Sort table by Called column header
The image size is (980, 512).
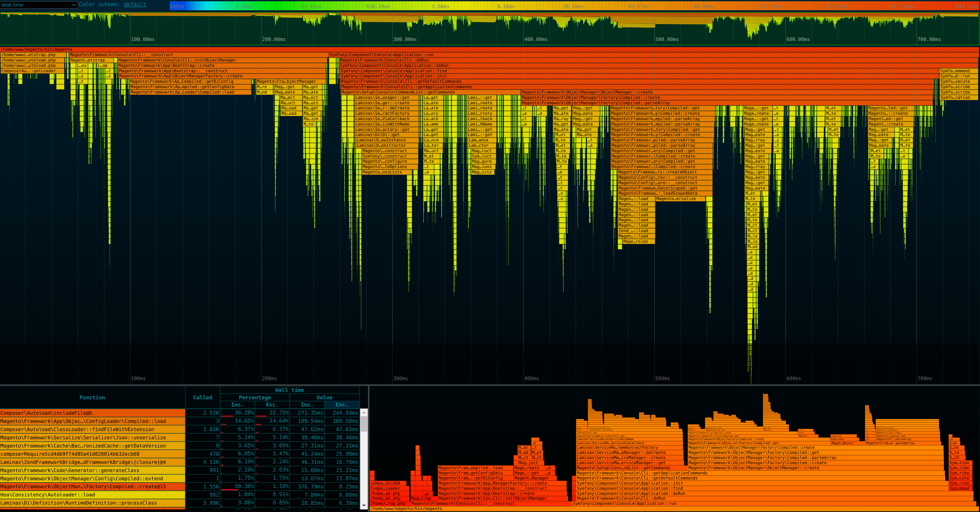click(202, 398)
